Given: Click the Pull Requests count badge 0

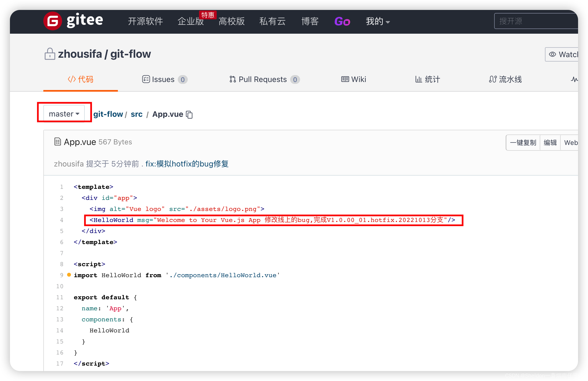Looking at the screenshot, I should (x=295, y=80).
